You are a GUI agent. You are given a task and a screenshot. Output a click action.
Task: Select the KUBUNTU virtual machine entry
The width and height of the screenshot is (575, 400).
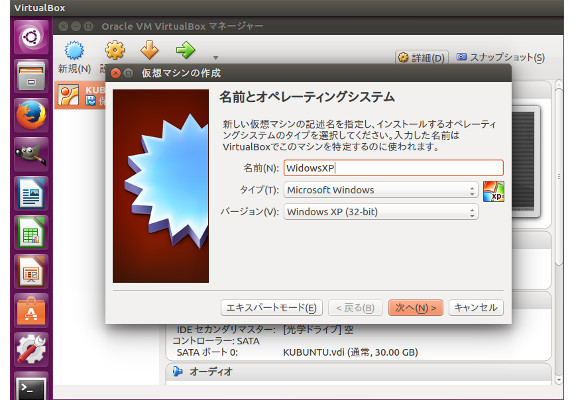80,95
